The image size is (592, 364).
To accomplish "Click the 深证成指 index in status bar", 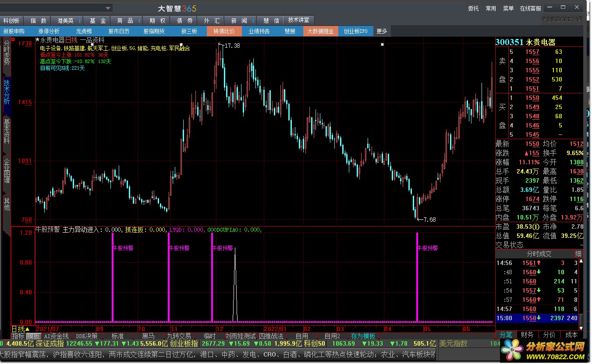I will coord(50,343).
